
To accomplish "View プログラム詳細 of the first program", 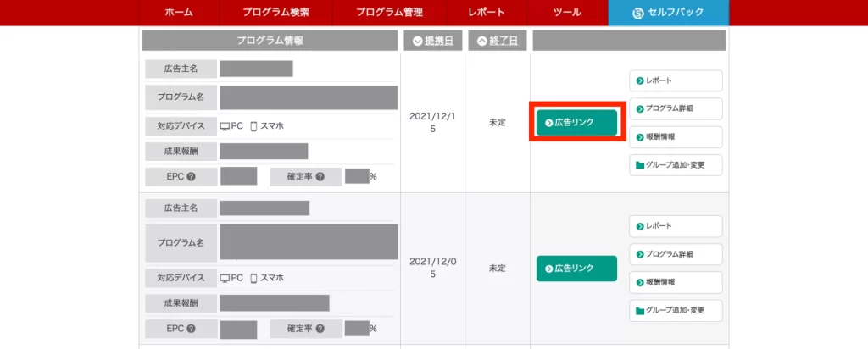I will pyautogui.click(x=676, y=108).
